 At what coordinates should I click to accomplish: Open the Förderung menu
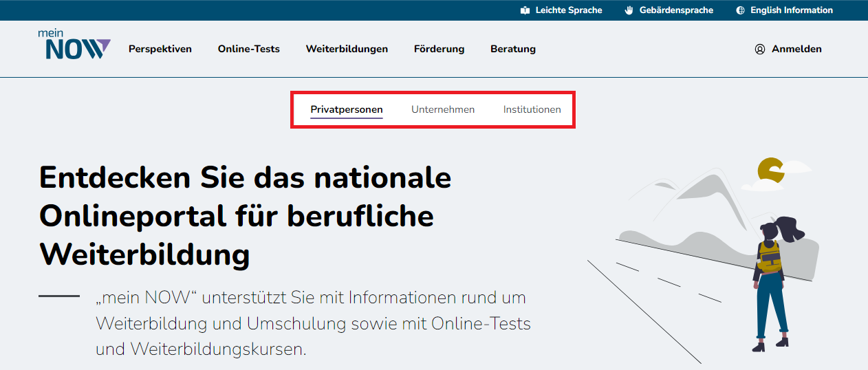tap(439, 49)
